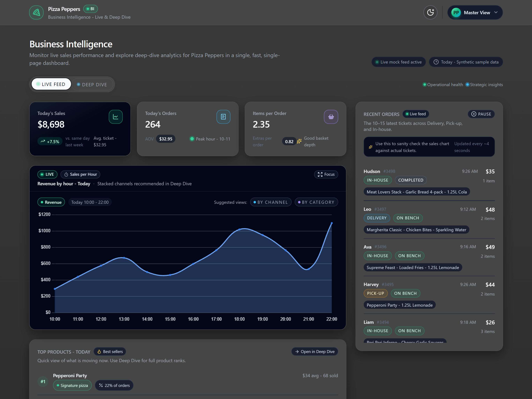Click the 22% of orders pill
This screenshot has height=399, width=532.
point(114,386)
